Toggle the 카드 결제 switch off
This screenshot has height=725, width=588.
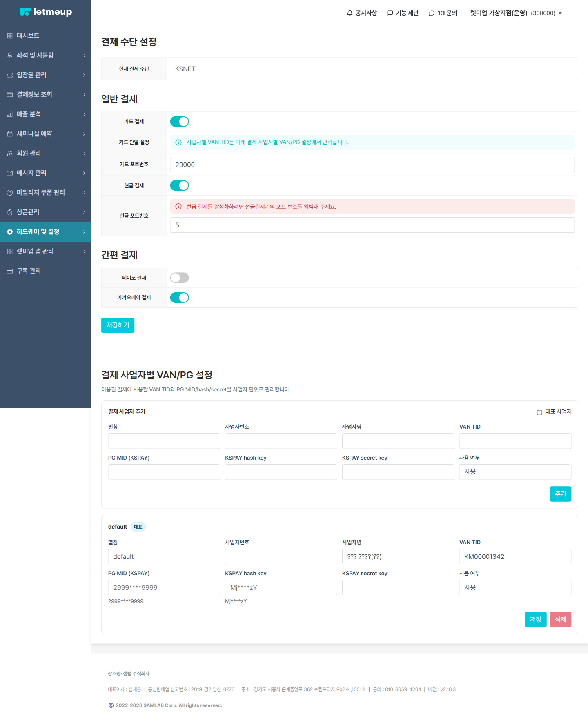179,121
